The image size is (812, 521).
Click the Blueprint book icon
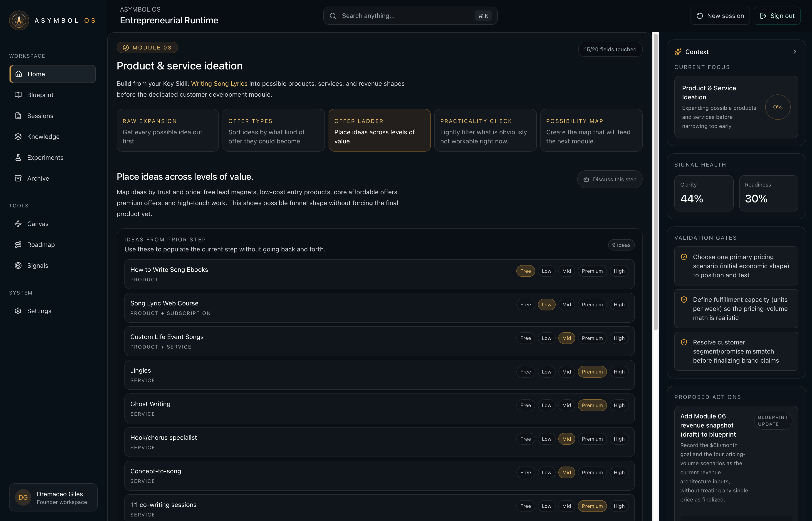coord(18,95)
